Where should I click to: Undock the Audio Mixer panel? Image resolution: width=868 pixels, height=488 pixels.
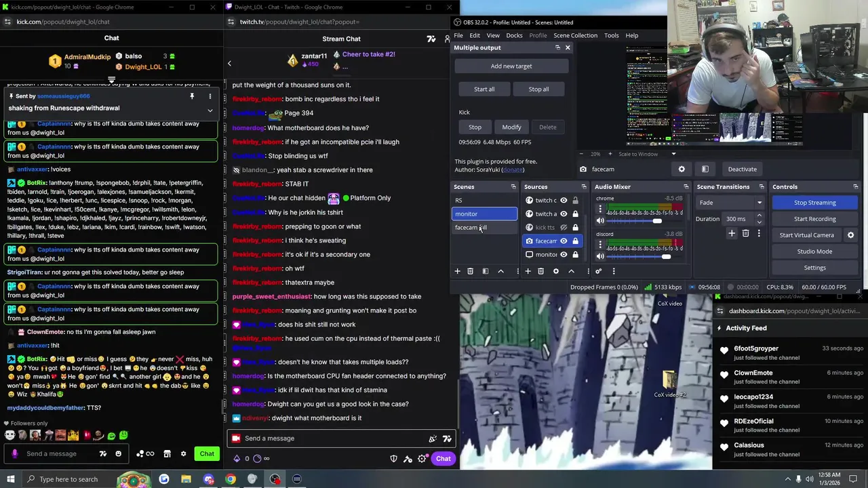pos(686,187)
